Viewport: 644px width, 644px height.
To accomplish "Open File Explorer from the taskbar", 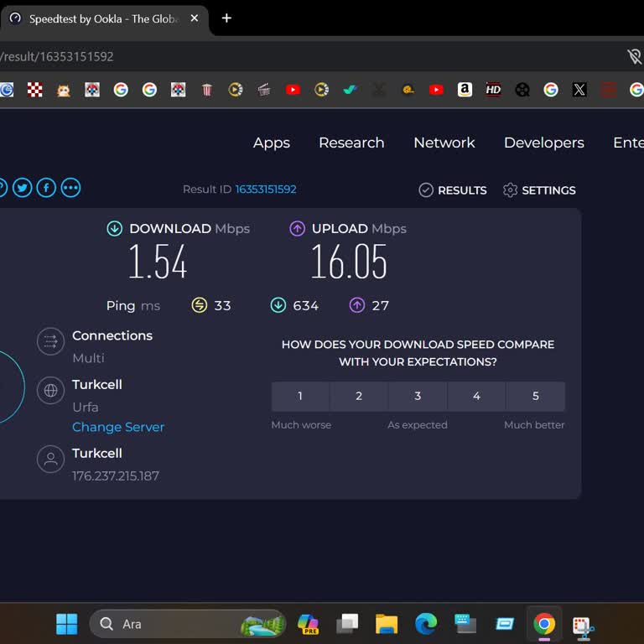I will pos(387,624).
